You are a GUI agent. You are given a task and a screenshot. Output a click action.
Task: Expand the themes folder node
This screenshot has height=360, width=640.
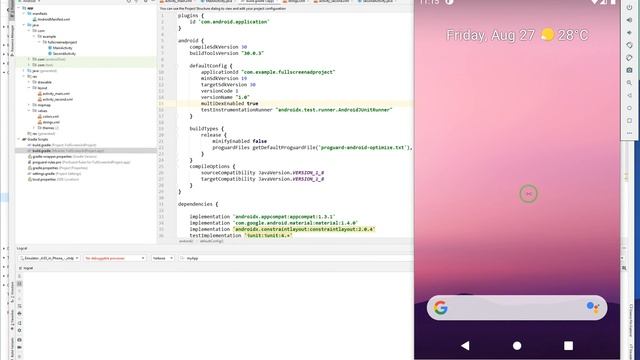pos(34,128)
